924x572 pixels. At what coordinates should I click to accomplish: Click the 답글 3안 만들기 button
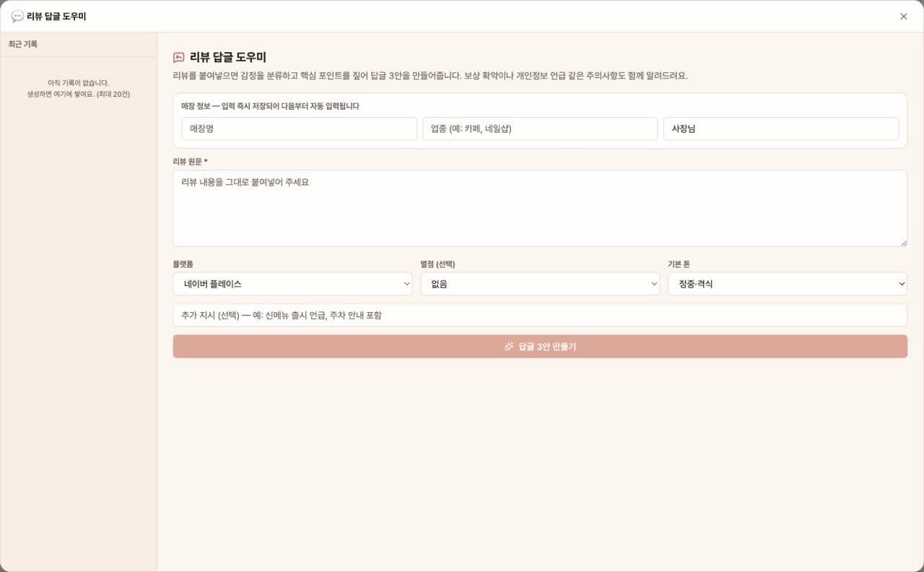pos(540,347)
